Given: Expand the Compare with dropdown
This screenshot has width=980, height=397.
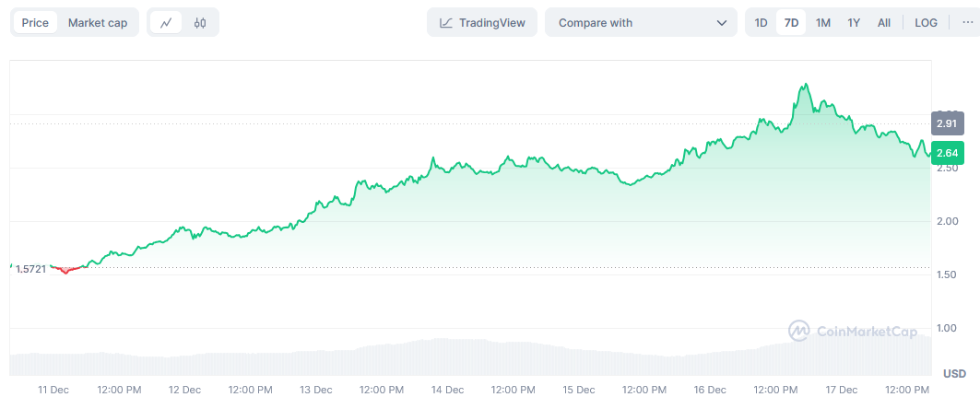Looking at the screenshot, I should [640, 23].
